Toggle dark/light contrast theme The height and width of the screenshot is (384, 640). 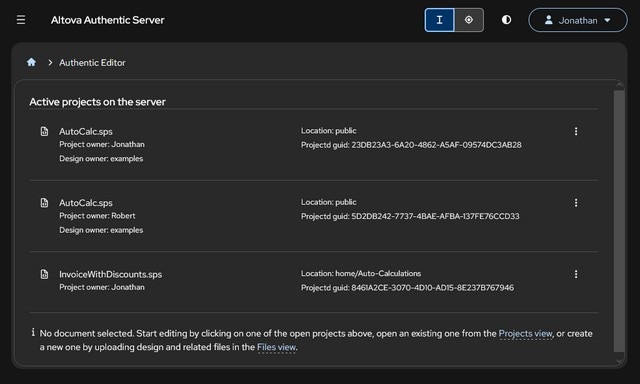click(506, 20)
